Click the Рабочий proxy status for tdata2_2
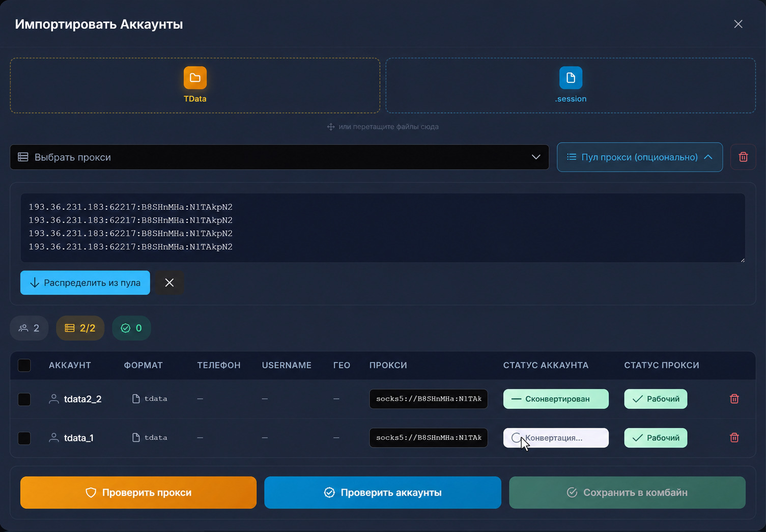The height and width of the screenshot is (532, 766). pos(656,399)
